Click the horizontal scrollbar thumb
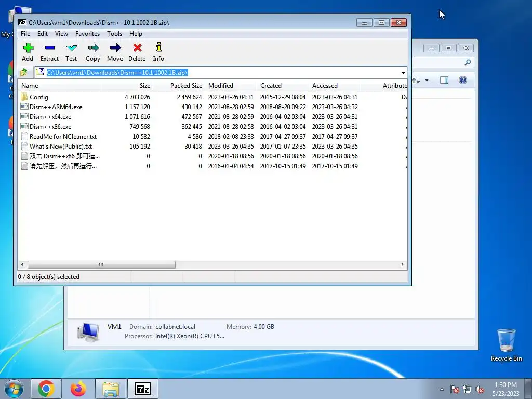The image size is (532, 399). [101, 264]
